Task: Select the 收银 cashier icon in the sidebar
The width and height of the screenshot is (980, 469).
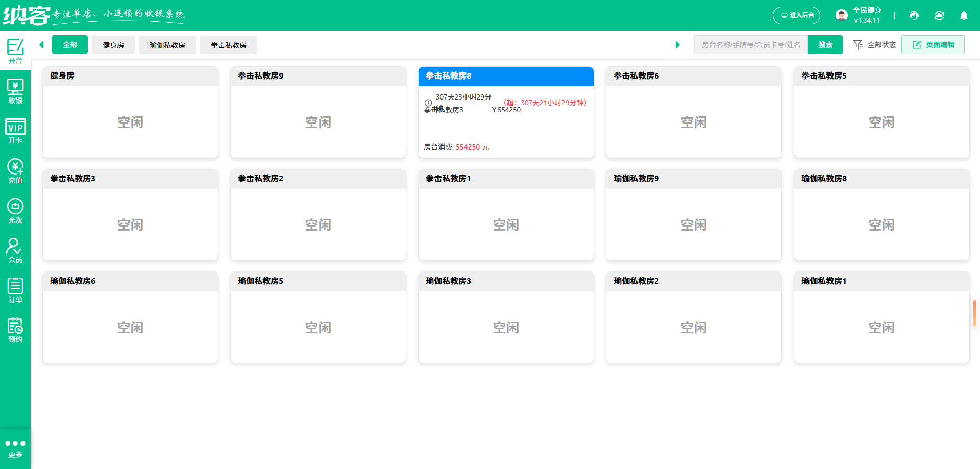Action: click(15, 91)
